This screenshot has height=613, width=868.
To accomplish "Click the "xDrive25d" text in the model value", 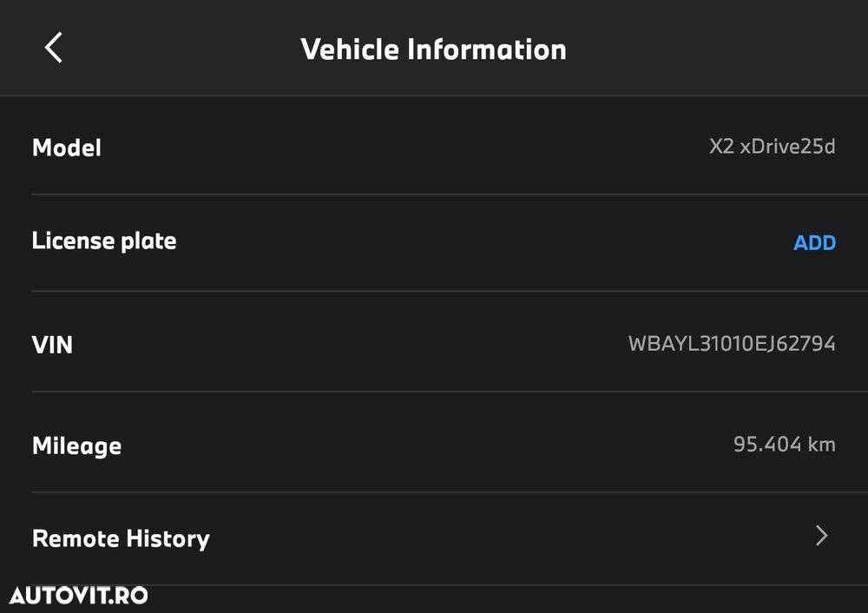I will click(787, 147).
